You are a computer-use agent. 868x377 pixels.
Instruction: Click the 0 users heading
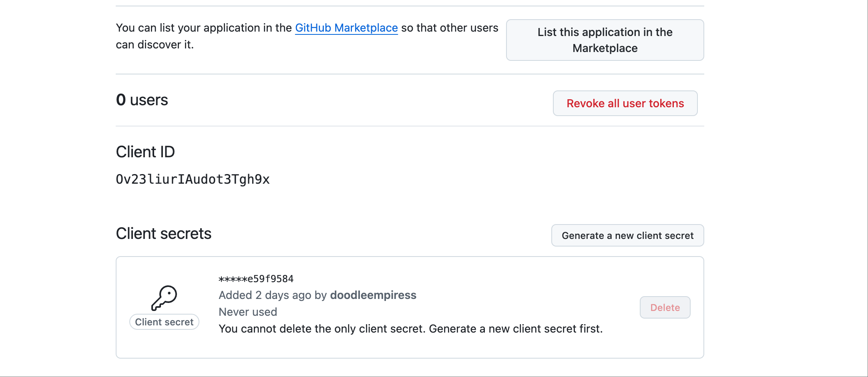point(142,100)
